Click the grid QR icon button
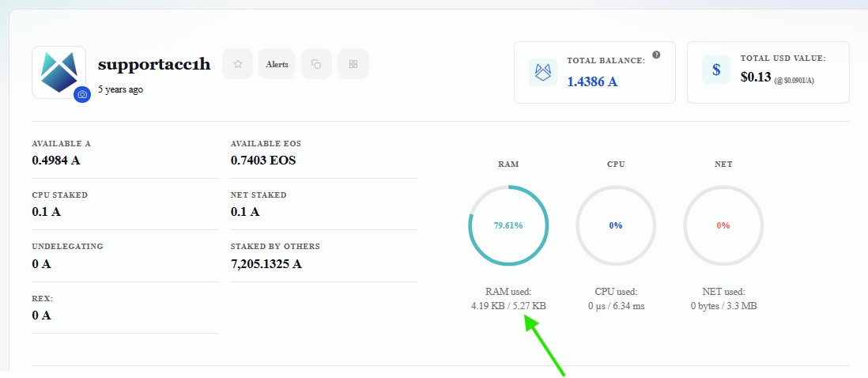Screen dimensions: 868x378 point(353,63)
